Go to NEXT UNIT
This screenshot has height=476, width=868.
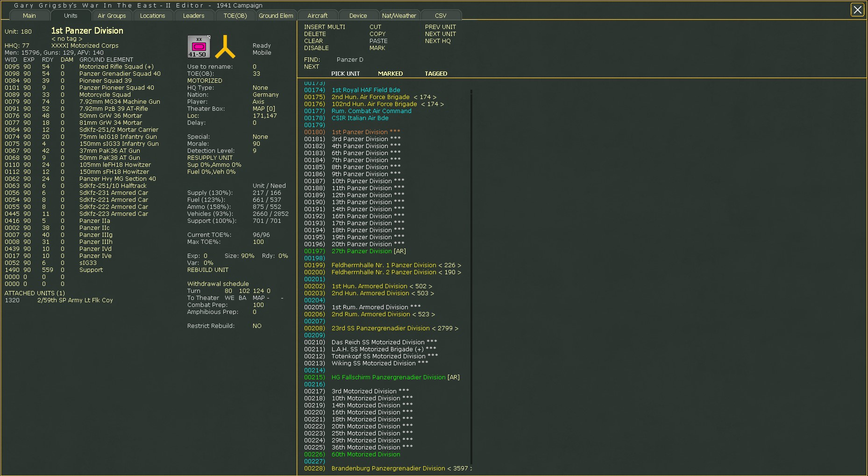pos(441,34)
